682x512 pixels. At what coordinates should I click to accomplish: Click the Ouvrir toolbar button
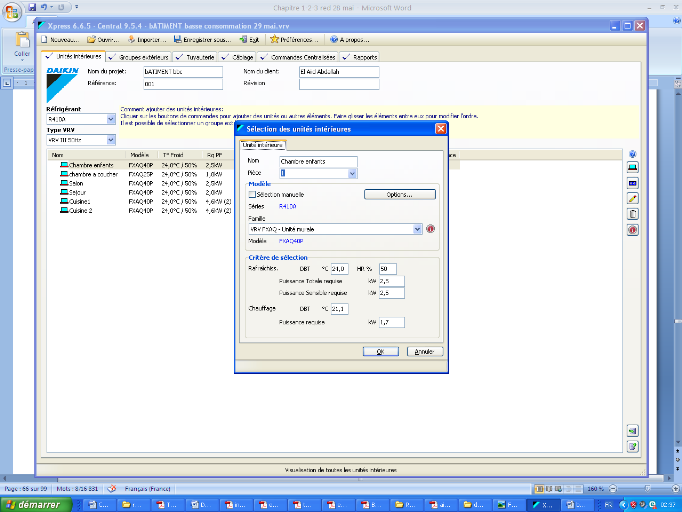click(x=103, y=39)
